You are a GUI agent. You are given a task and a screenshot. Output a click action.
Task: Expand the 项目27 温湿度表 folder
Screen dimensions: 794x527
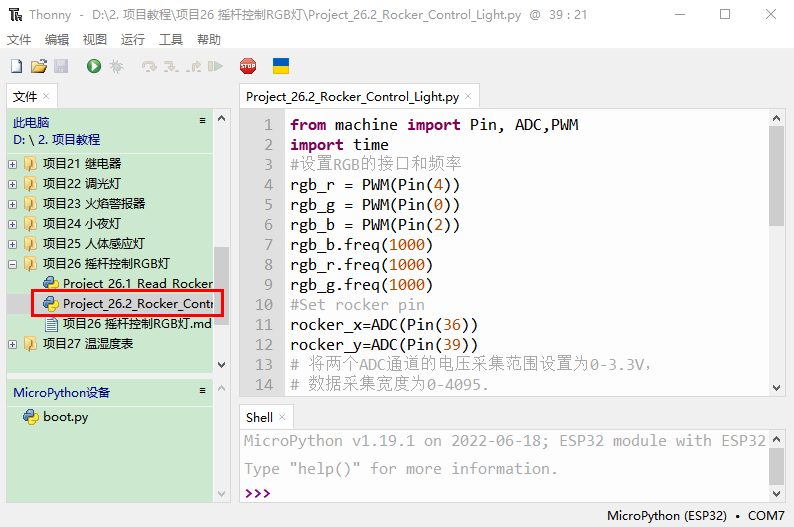point(13,344)
